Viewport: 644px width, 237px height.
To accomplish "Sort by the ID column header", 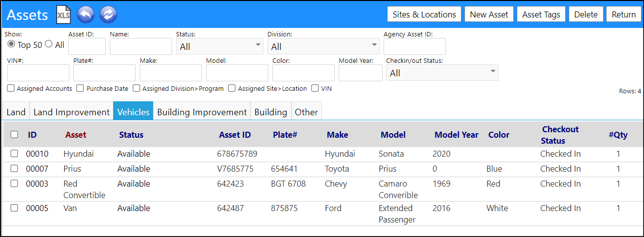I will pos(32,135).
